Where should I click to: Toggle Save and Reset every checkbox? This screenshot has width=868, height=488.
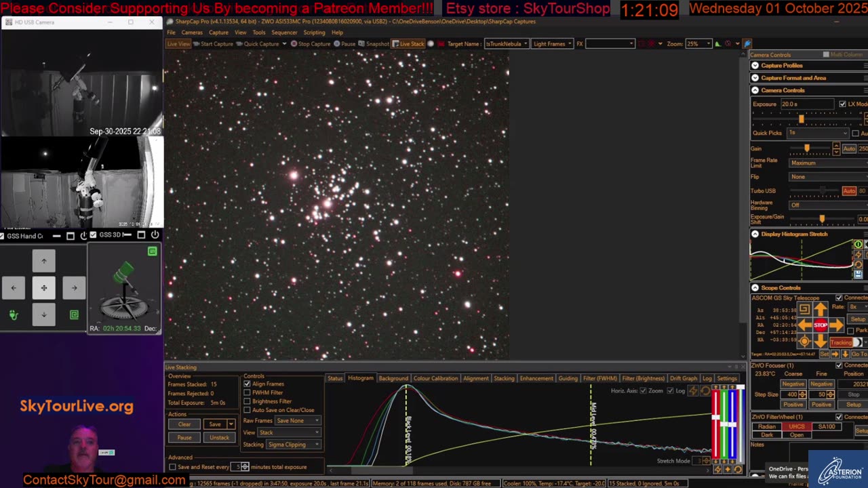tap(172, 467)
